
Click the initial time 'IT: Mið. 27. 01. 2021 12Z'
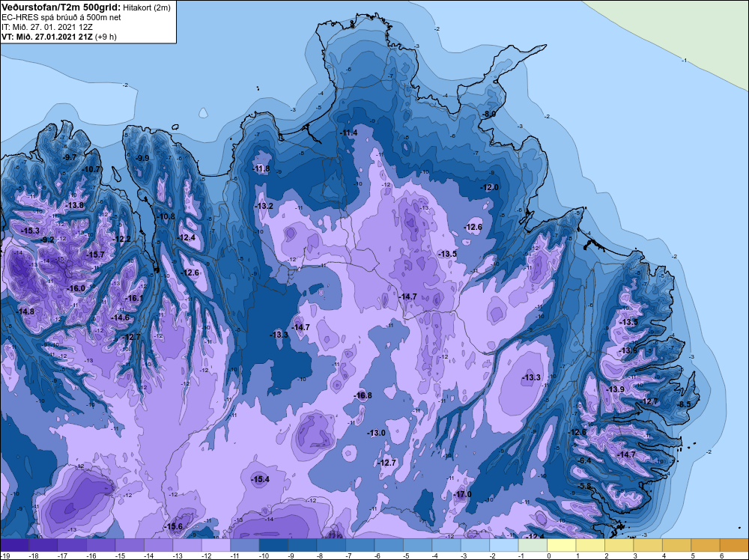46,27
